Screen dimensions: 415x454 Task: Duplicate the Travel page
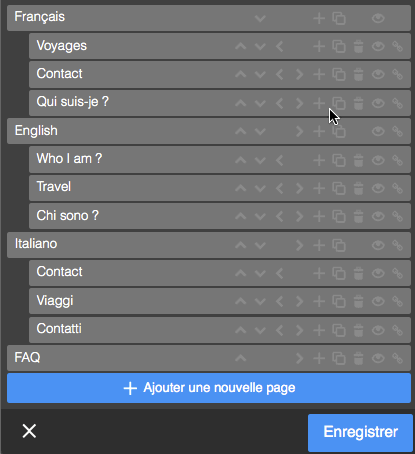point(339,188)
